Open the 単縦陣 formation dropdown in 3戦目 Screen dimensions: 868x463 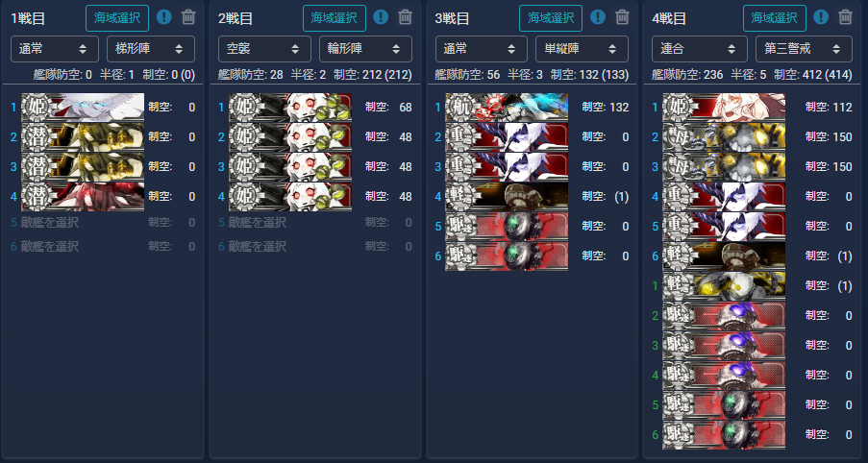point(582,49)
